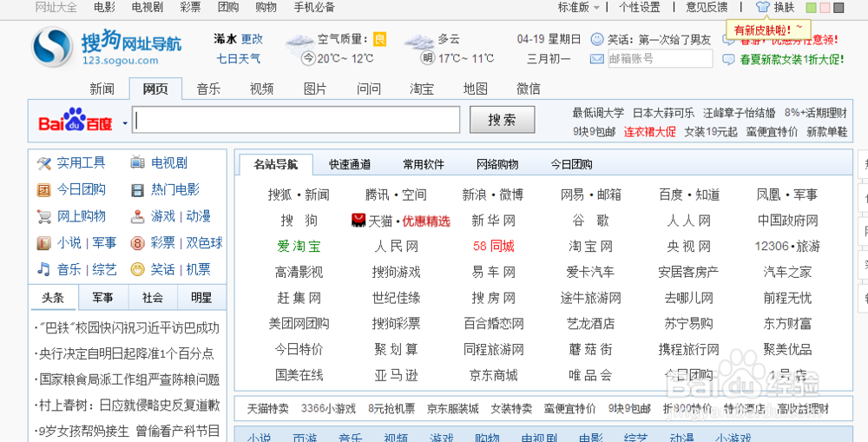Viewport: 868px width, 442px height.
Task: Open headline 村上春树：日应就侵略史反复道歉
Action: tap(129, 406)
